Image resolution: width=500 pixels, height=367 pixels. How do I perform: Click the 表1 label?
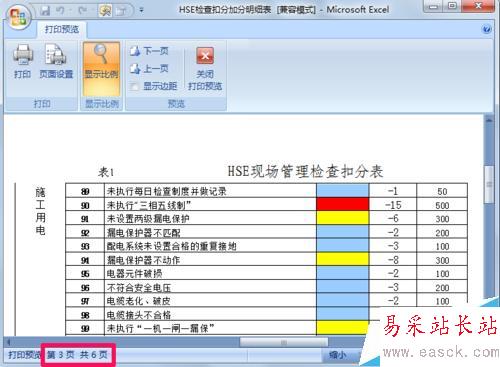point(106,172)
